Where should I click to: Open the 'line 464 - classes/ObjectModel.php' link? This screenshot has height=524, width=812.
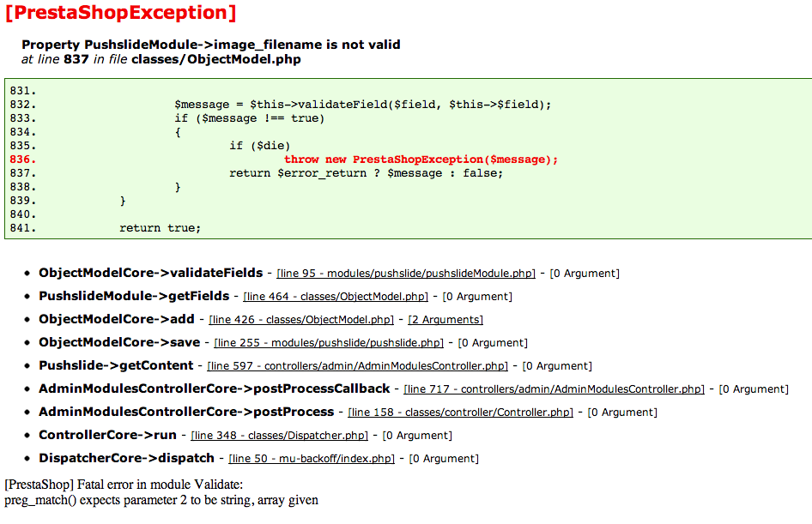coord(336,297)
